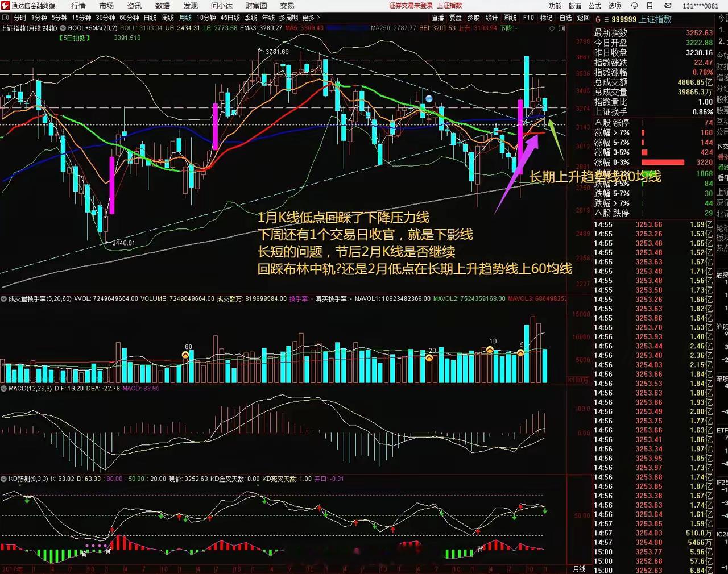Click the 5日扣抵 label on the chart

tap(75, 38)
